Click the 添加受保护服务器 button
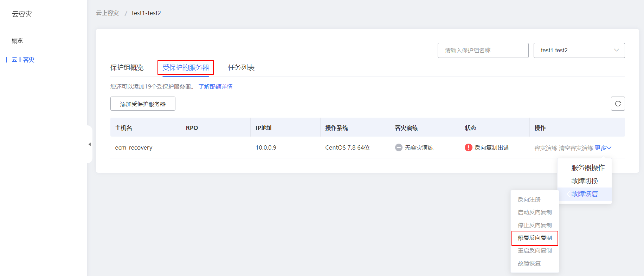This screenshot has width=644, height=276. click(143, 104)
